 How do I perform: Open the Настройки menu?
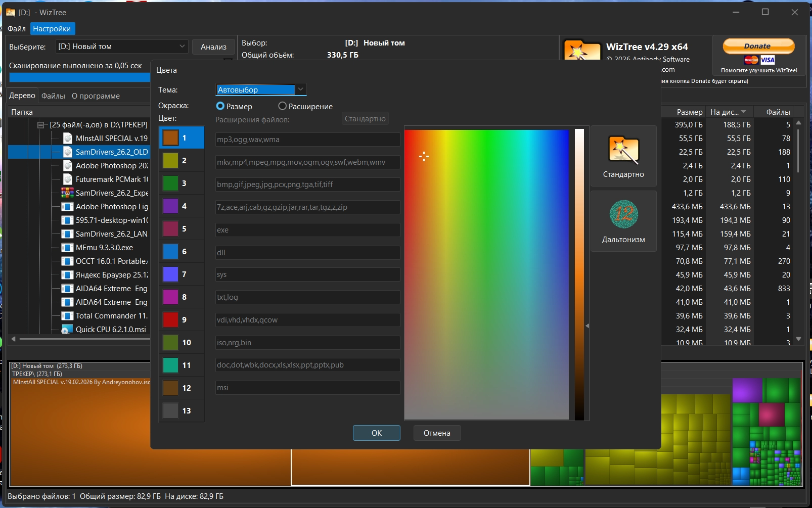coord(52,29)
